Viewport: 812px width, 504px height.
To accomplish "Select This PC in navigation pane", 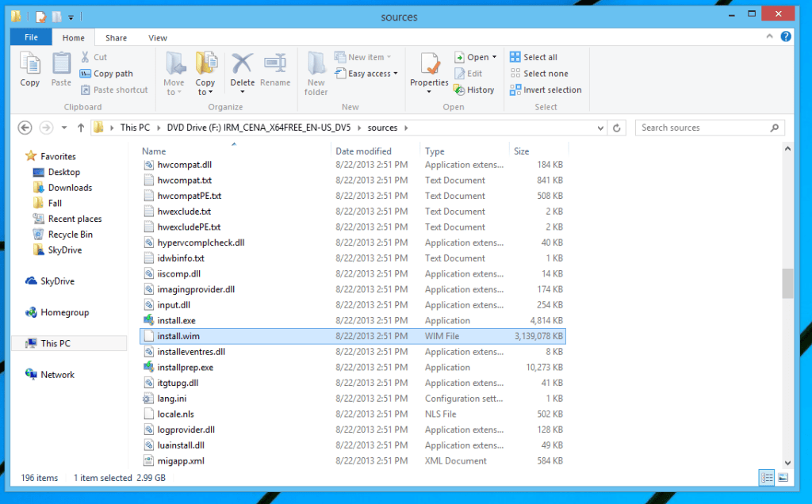I will click(69, 343).
